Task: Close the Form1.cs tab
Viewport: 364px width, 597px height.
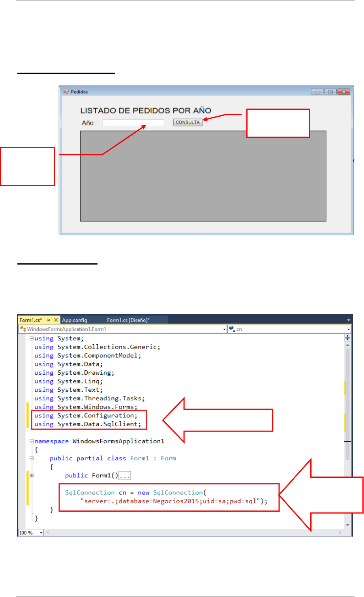Action: click(56, 320)
